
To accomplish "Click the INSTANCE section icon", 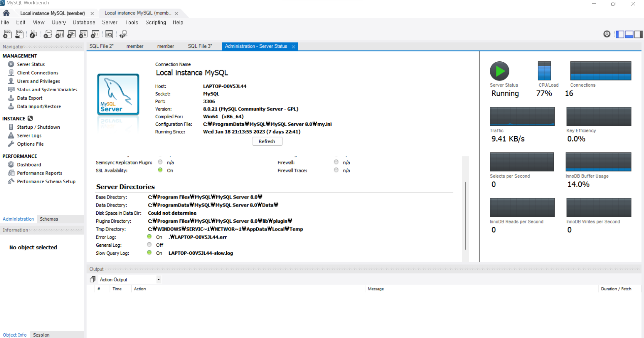I will [30, 118].
